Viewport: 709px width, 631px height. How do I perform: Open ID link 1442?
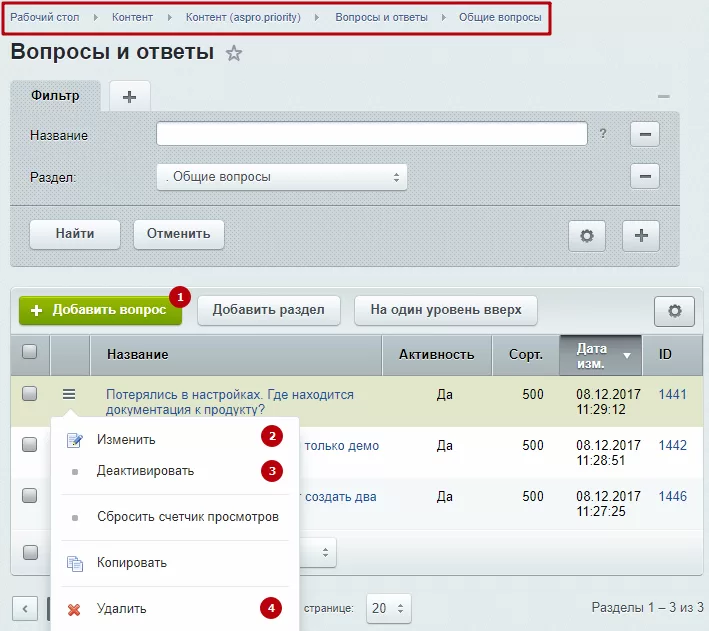pyautogui.click(x=672, y=446)
